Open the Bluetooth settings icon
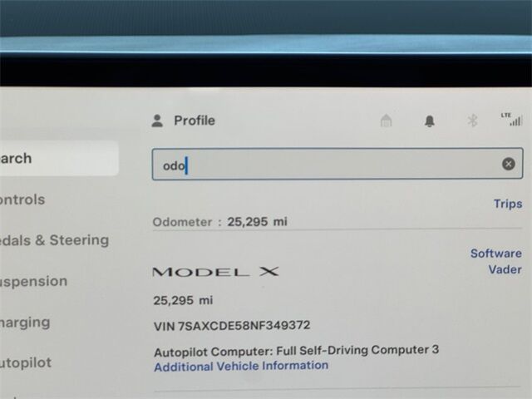 tap(472, 121)
